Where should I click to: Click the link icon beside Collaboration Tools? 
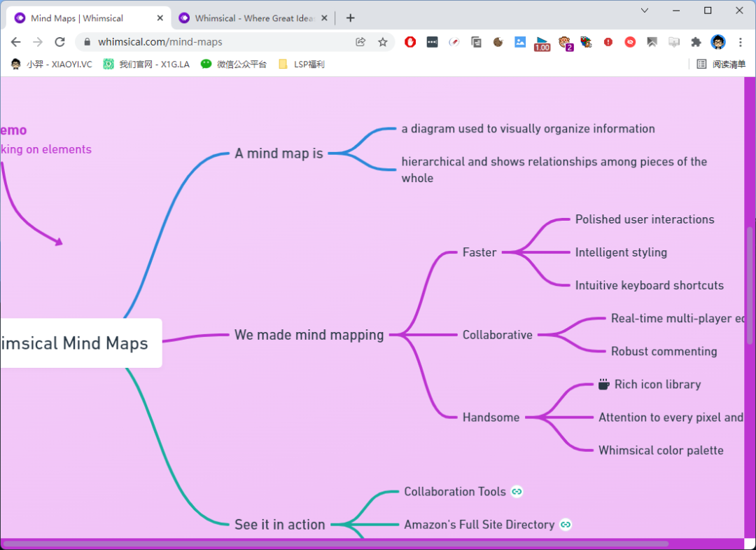(517, 492)
